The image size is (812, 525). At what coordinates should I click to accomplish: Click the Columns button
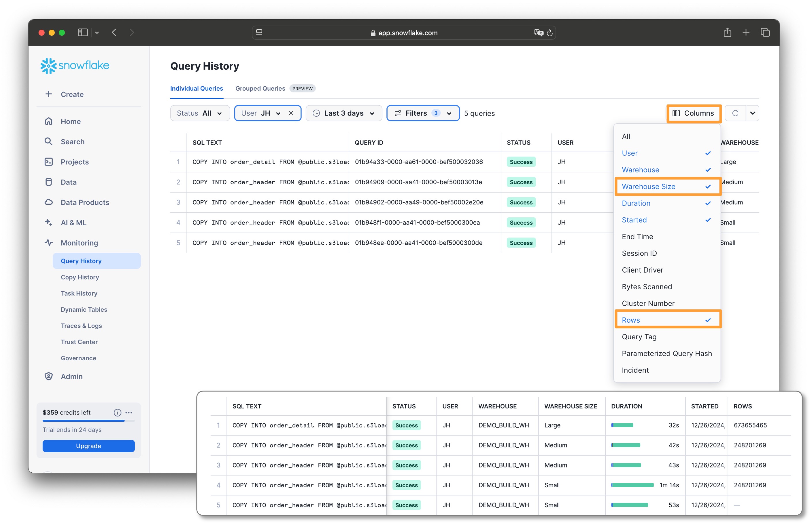(x=694, y=113)
